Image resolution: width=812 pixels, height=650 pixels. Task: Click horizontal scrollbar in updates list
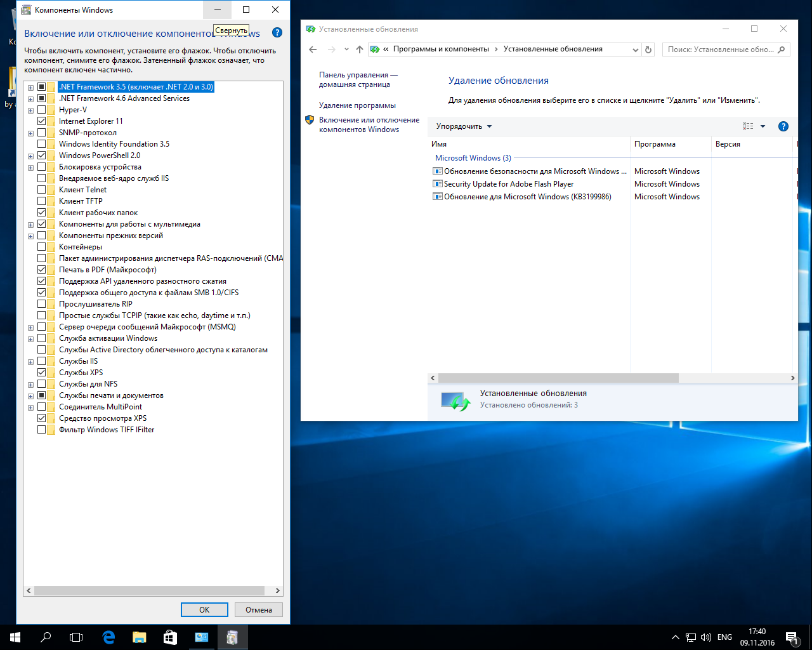[x=558, y=378]
